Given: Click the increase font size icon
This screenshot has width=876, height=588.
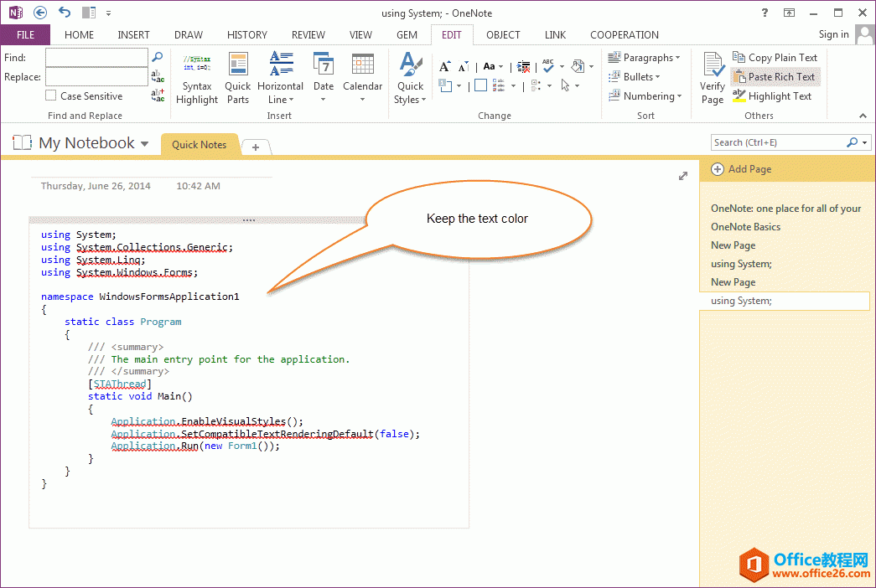Looking at the screenshot, I should 444,66.
